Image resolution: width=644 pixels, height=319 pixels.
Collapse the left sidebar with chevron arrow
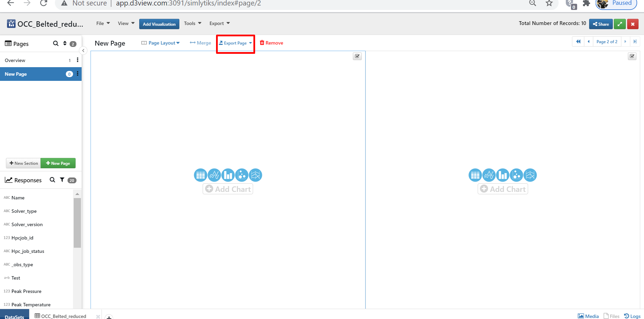point(83,51)
